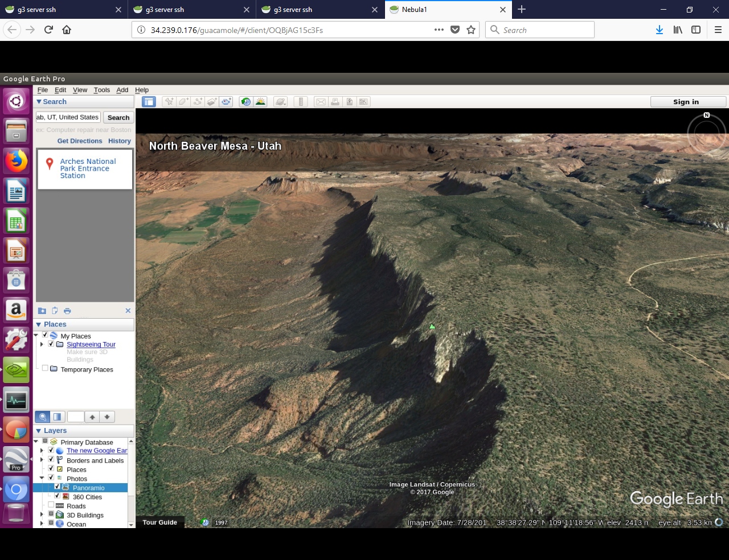Viewport: 729px width, 560px height.
Task: Show sunlight across the landscape
Action: point(260,102)
